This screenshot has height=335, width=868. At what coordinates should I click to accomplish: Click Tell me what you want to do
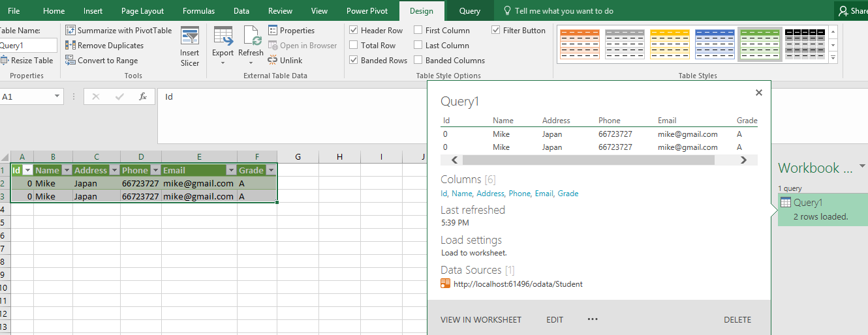[x=558, y=11]
